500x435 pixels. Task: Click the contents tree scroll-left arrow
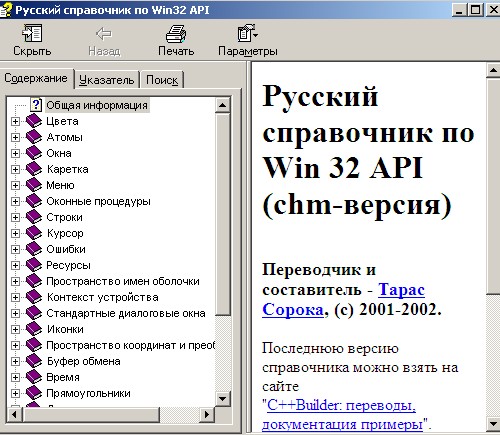click(15, 414)
